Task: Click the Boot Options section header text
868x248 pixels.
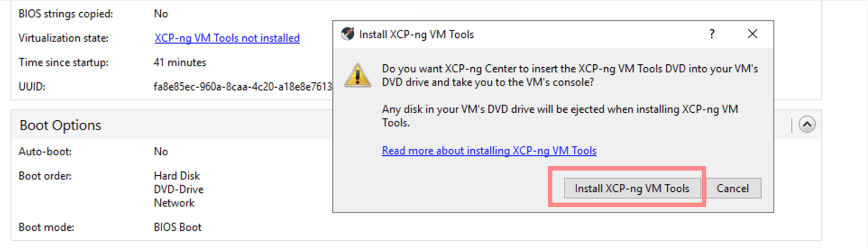Action: point(60,125)
